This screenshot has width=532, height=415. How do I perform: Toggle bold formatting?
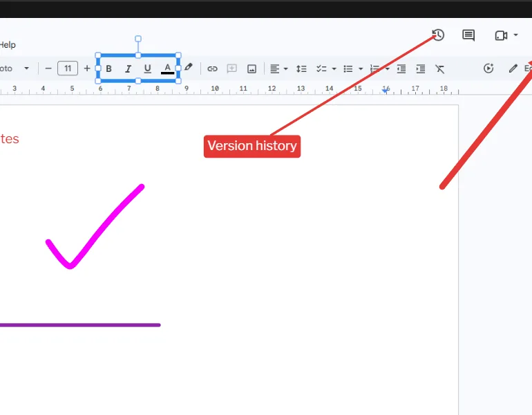(x=108, y=69)
